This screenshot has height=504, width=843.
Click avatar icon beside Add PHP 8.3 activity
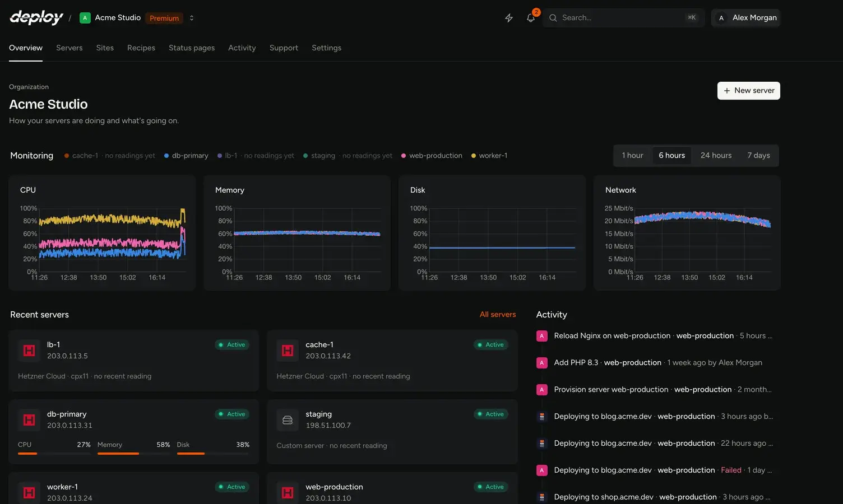pos(542,363)
